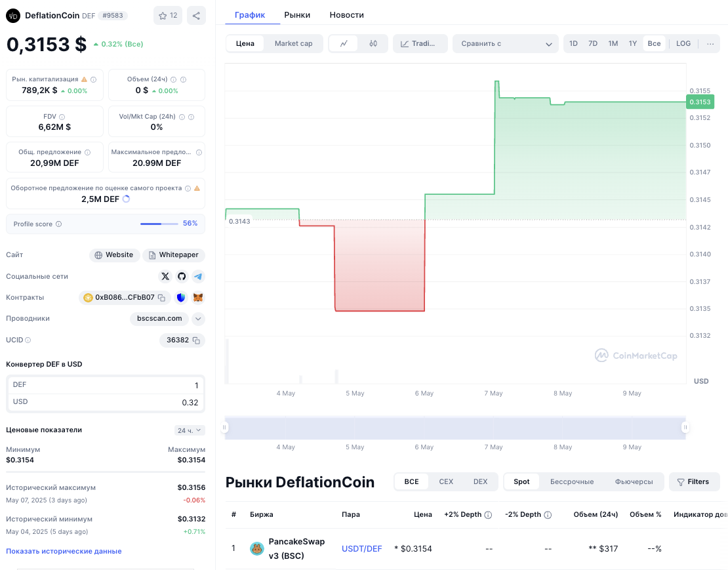Screen dimensions: 728x570
Task: Set chart range to Все
Action: tap(654, 44)
